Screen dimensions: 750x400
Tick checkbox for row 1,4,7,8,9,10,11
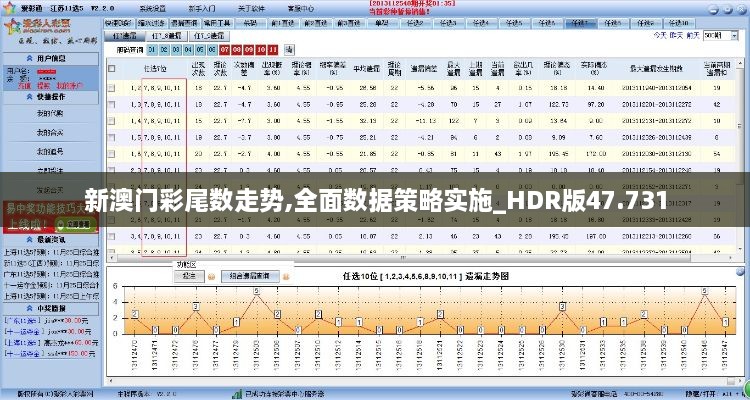[x=111, y=121]
